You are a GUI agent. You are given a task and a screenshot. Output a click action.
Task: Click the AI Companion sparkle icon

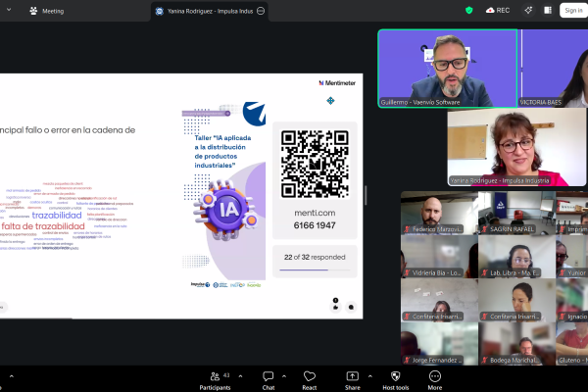528,10
